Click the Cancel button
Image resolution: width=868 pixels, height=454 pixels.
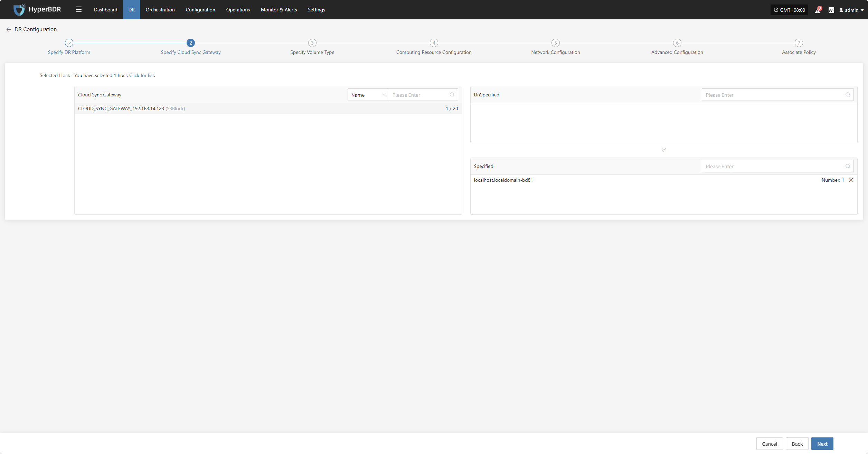(770, 444)
